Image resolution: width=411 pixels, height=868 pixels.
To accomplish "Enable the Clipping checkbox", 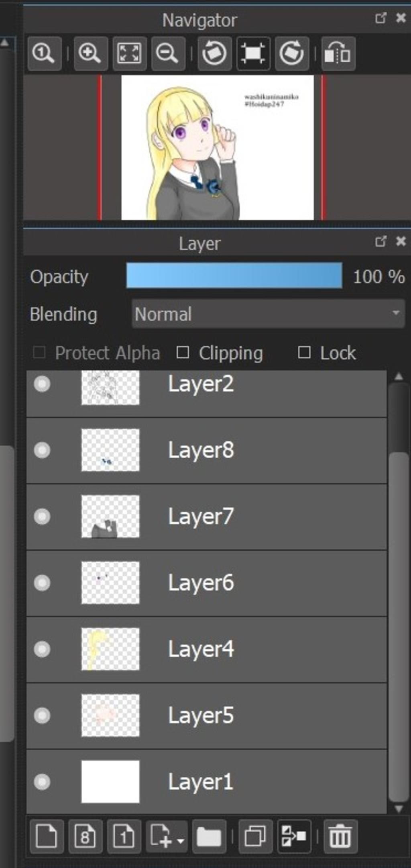I will 183,353.
